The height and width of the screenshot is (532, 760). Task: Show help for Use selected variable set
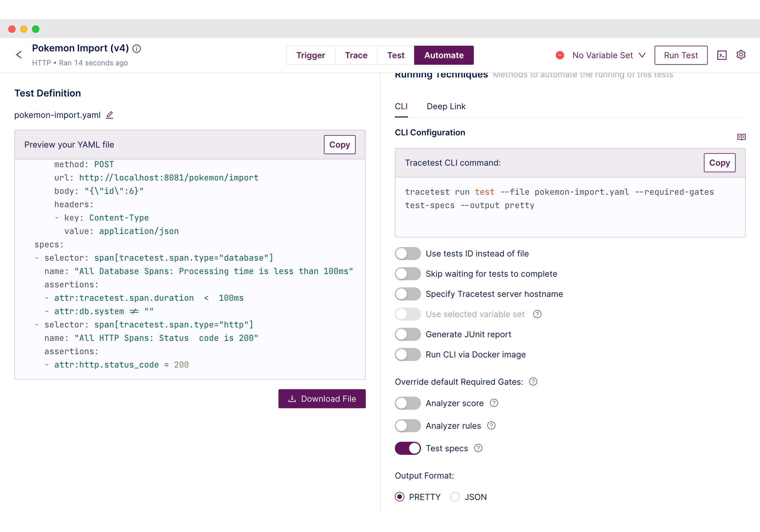(537, 314)
